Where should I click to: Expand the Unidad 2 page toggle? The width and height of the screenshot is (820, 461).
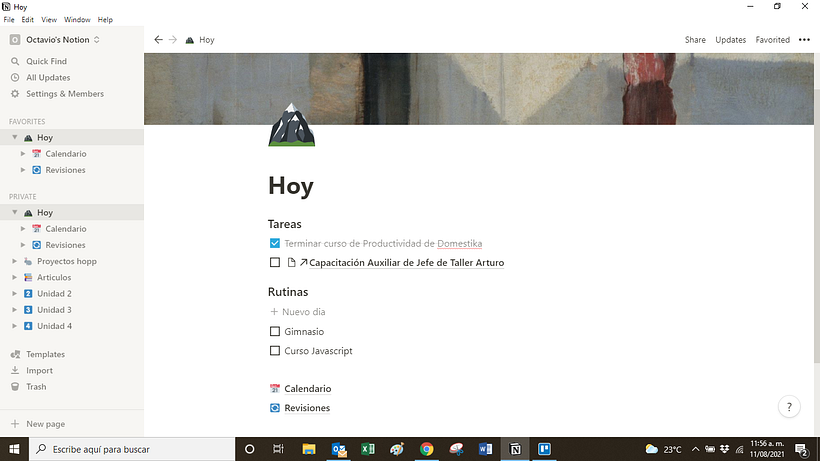click(14, 294)
